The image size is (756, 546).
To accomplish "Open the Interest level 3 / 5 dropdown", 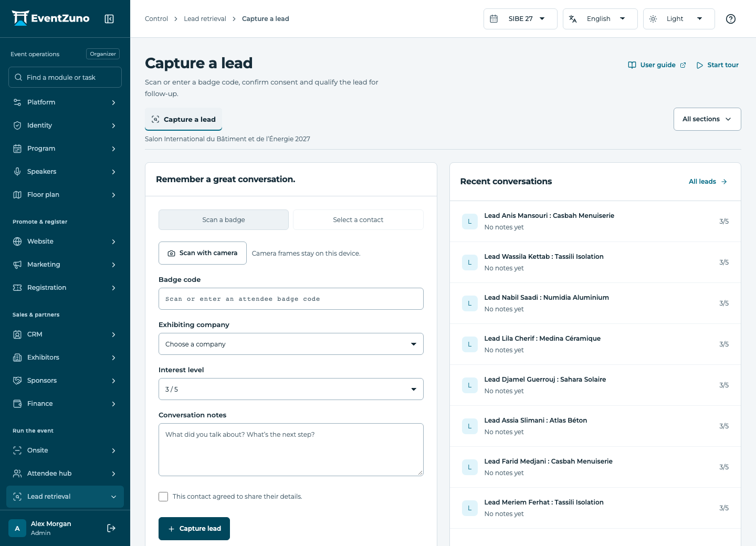I will pyautogui.click(x=291, y=389).
